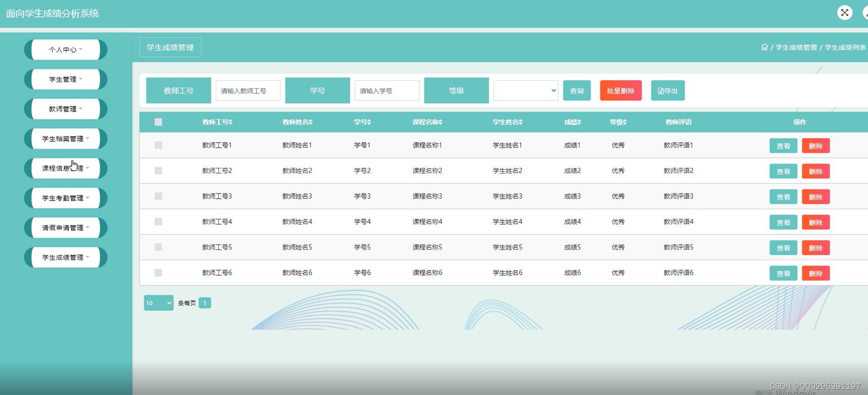Click the 教师工号 column sort arrows
Screen dimensions: 868x395
pyautogui.click(x=231, y=122)
